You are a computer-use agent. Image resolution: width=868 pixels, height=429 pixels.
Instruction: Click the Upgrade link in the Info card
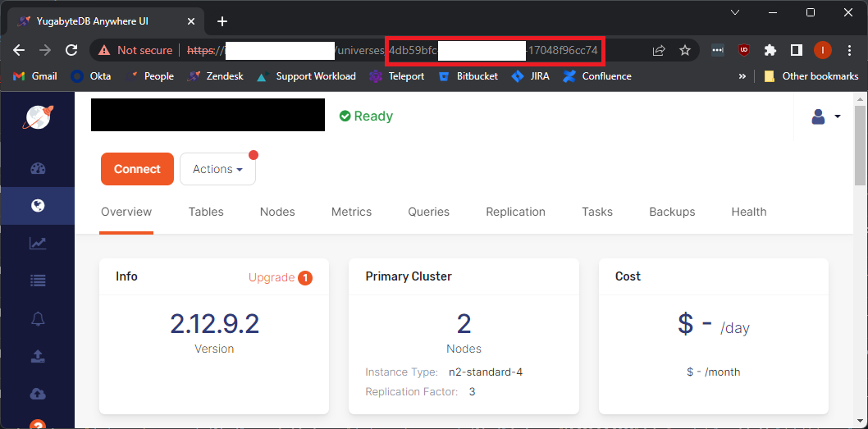click(272, 277)
